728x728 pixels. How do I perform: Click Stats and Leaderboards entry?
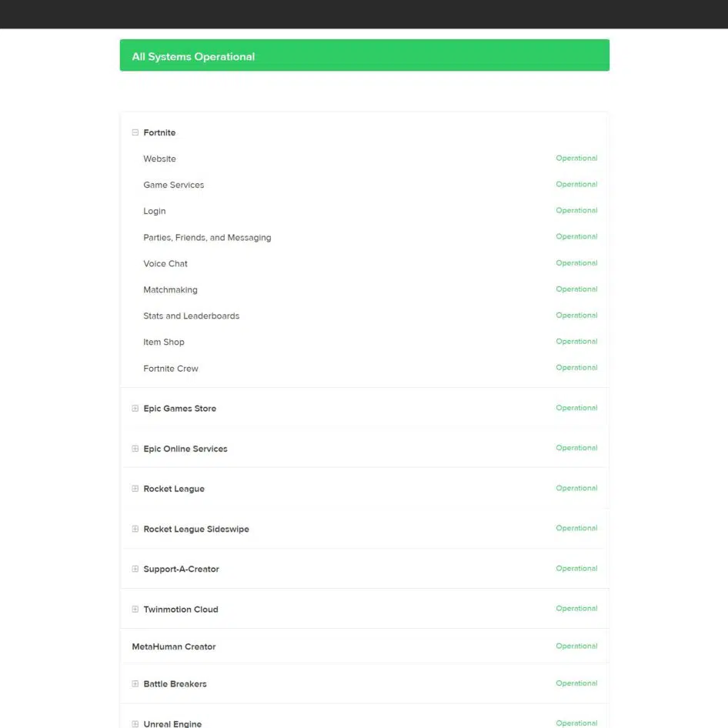pos(192,316)
